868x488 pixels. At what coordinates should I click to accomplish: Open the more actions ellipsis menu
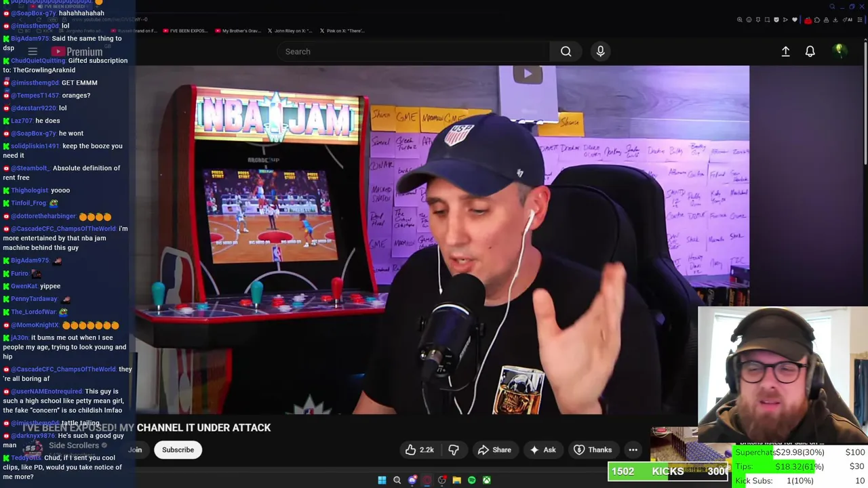tap(633, 450)
